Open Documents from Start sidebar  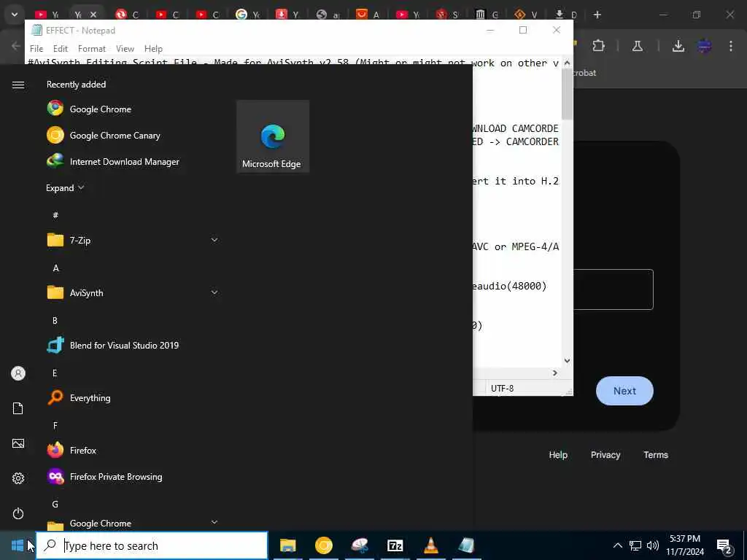click(x=18, y=408)
